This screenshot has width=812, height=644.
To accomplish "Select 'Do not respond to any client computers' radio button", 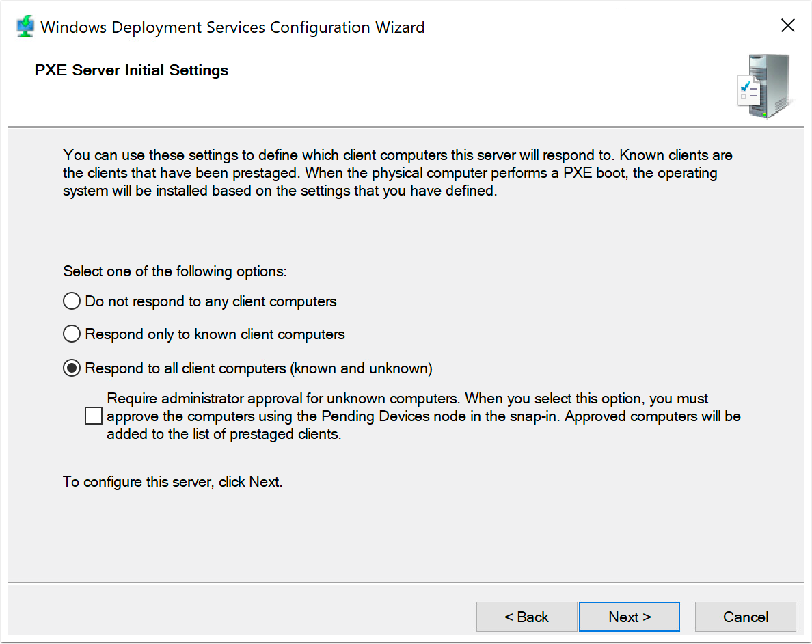I will tap(72, 301).
